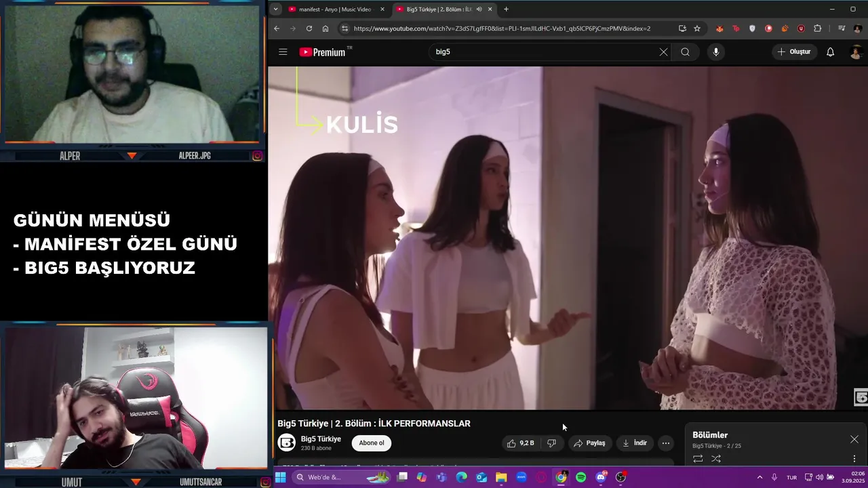Viewport: 868px width, 488px height.
Task: Show hidden system tray icons chevron
Action: point(759,477)
